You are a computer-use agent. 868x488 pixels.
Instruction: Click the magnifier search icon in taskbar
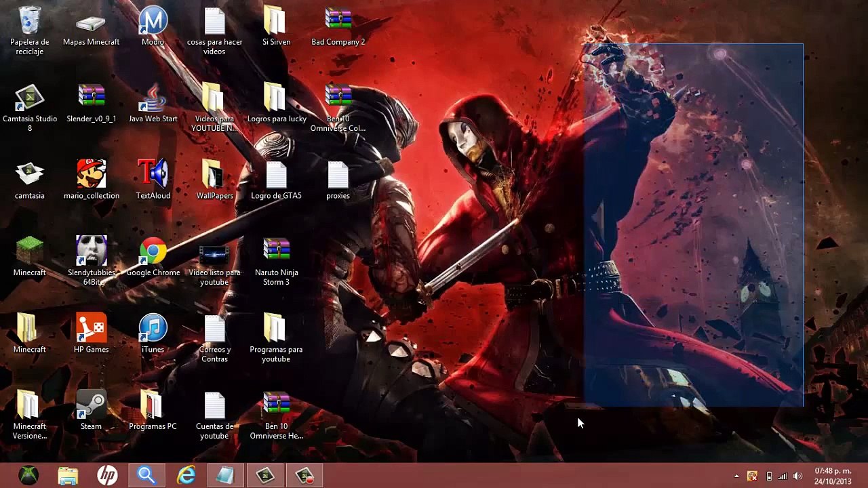click(146, 476)
